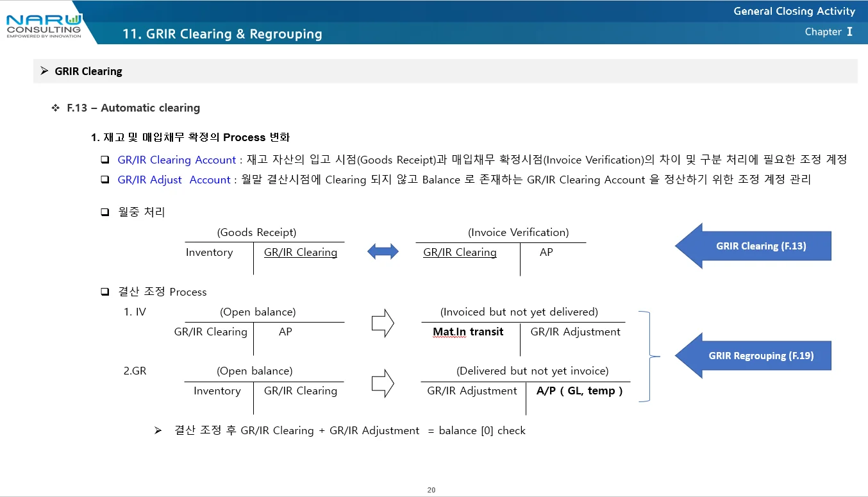Image resolution: width=868 pixels, height=497 pixels.
Task: Click the blue GRIR Regrouping (F.19) arrow
Action: point(753,356)
